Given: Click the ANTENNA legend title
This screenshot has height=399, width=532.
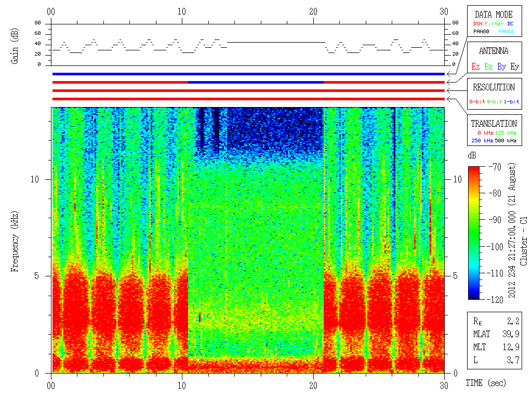Looking at the screenshot, I should pos(494,51).
